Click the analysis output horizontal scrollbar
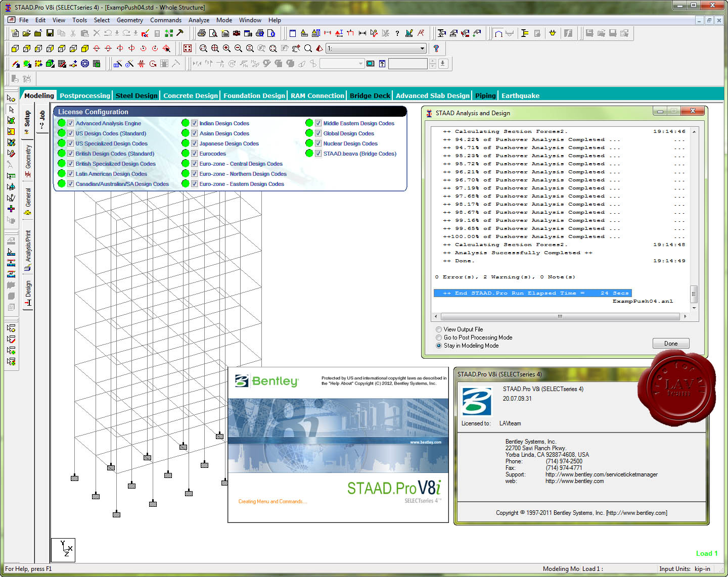 coord(560,316)
